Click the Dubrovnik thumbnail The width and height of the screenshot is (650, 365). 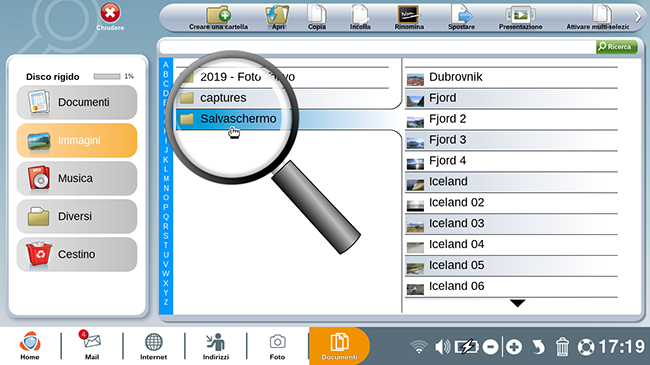pos(415,80)
